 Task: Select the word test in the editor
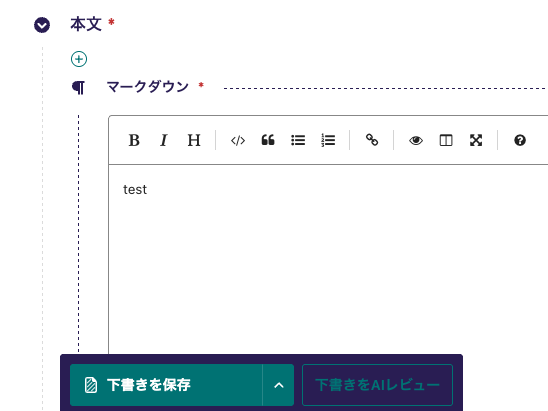click(135, 189)
